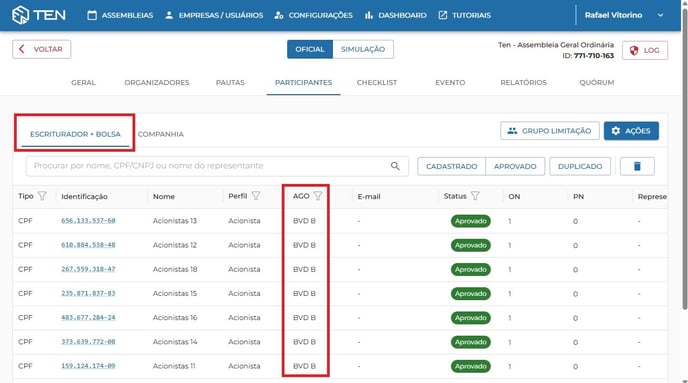The image size is (688, 383).
Task: Open the Tutoriais link
Action: click(x=465, y=15)
